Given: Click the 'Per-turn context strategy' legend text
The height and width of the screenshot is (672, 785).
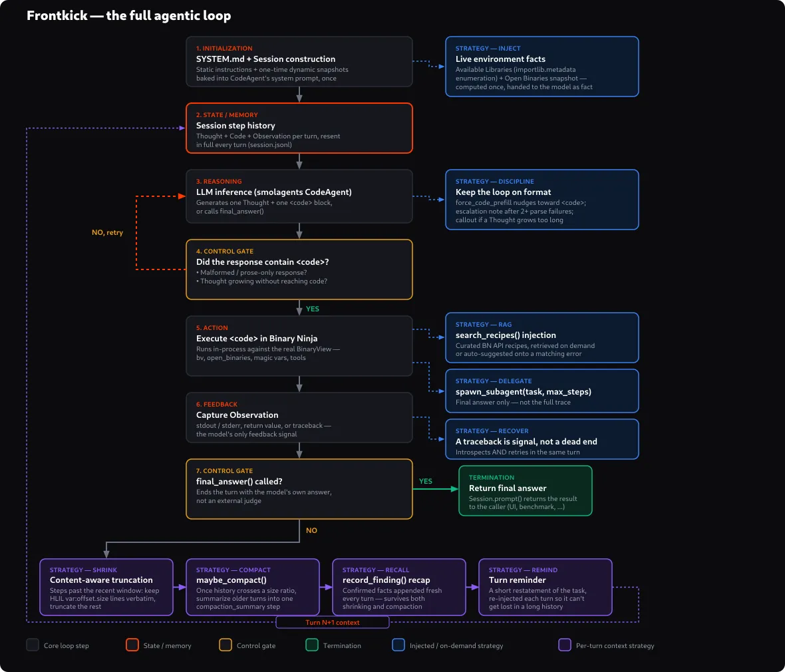Looking at the screenshot, I should point(615,645).
